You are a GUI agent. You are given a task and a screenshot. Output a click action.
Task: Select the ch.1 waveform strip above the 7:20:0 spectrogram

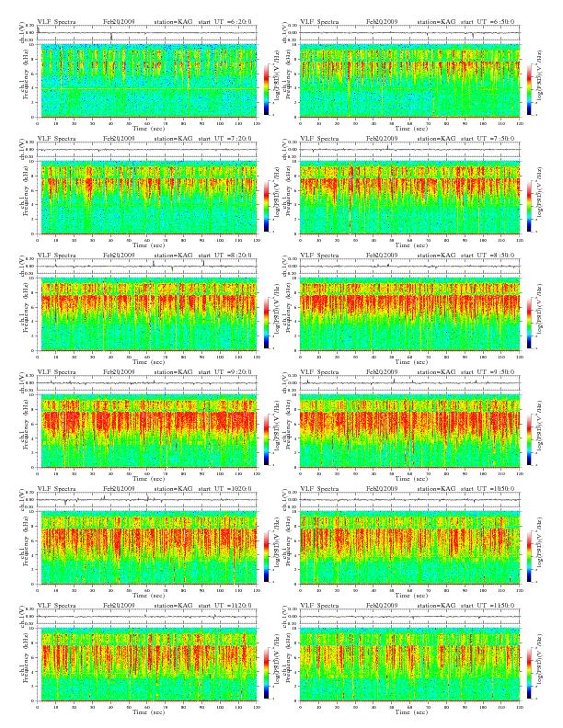(147, 150)
